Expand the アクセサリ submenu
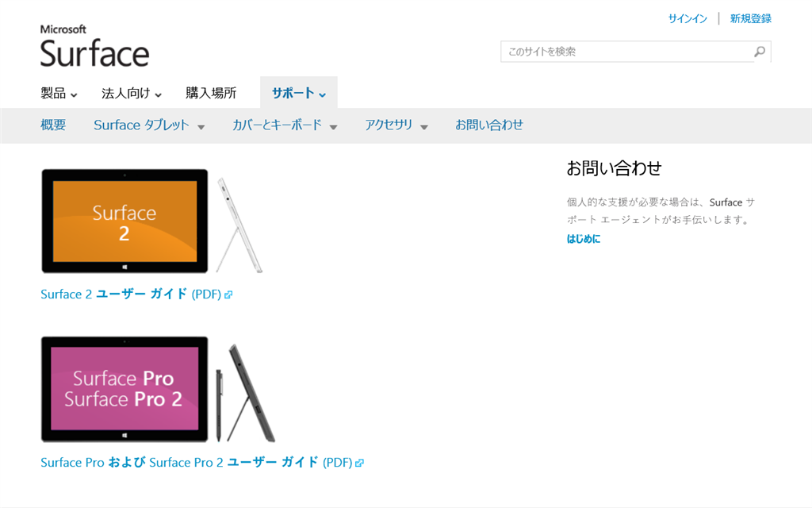812x508 pixels. 396,125
